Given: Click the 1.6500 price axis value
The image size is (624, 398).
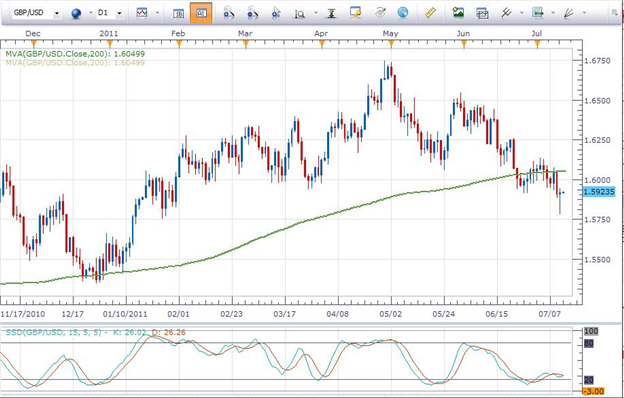Looking at the screenshot, I should (597, 101).
